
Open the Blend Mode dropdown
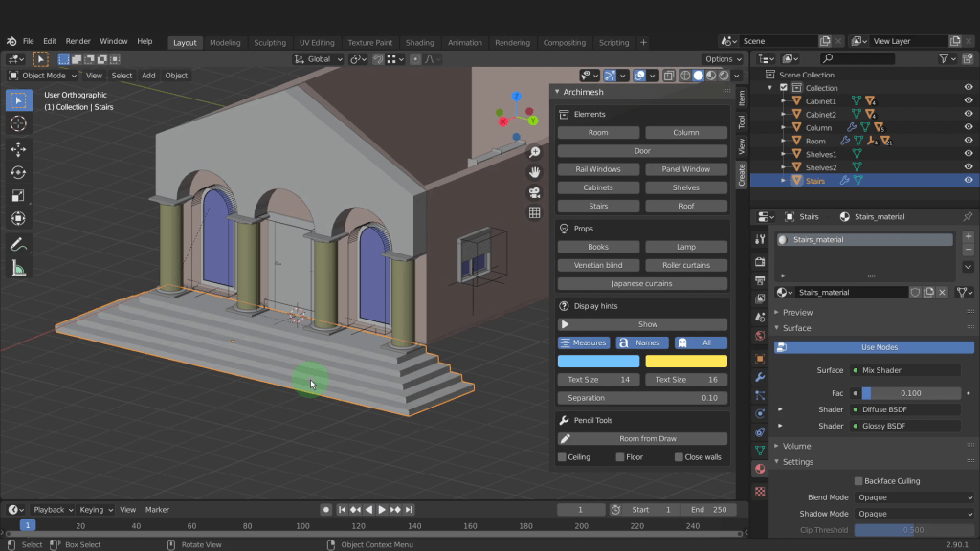[x=914, y=497]
